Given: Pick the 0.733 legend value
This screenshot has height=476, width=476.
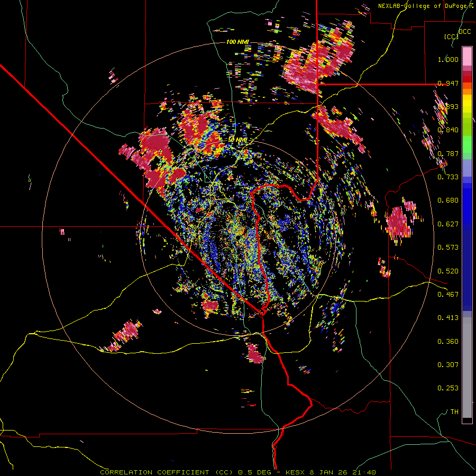Looking at the screenshot, I should [x=448, y=177].
